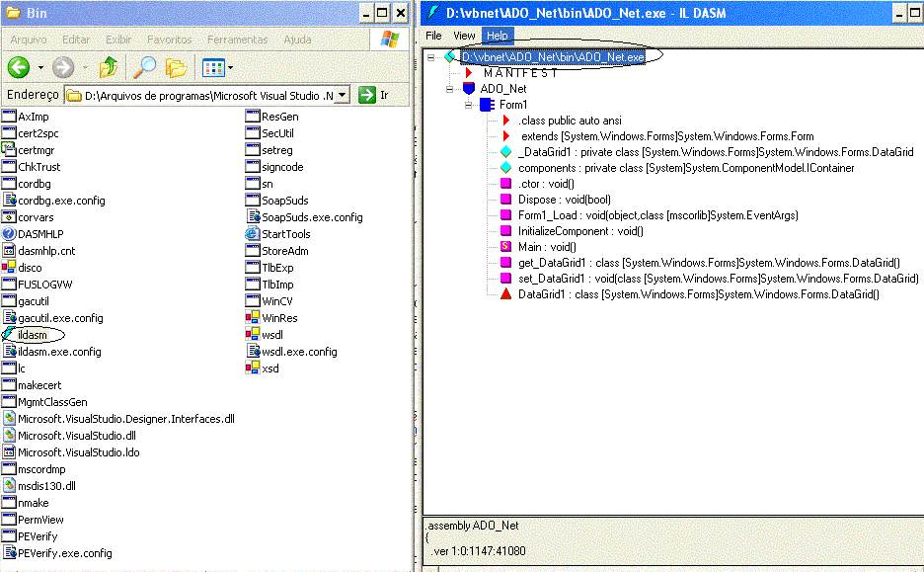This screenshot has height=572, width=924.
Task: Click the address path input field
Action: pyautogui.click(x=200, y=96)
